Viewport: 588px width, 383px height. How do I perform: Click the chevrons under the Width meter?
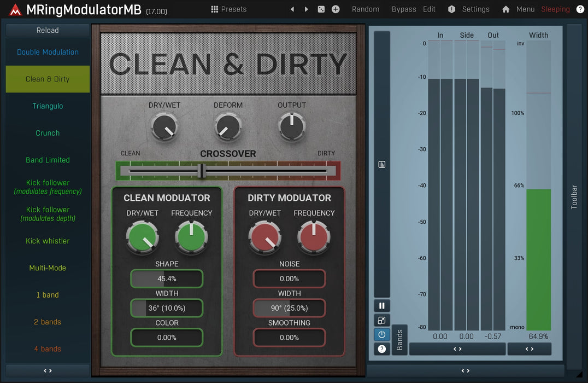coord(529,349)
